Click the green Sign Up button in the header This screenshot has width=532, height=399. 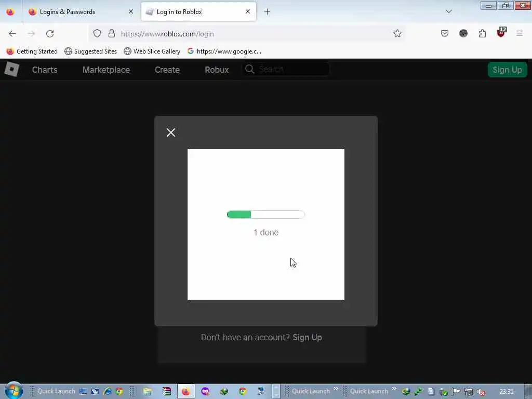(x=507, y=70)
